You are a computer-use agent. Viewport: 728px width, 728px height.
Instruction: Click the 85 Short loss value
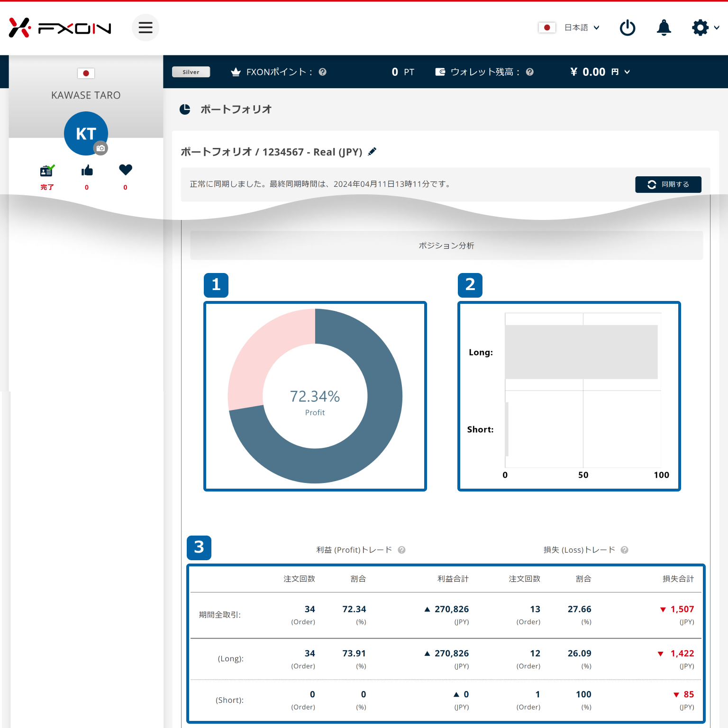pos(689,694)
